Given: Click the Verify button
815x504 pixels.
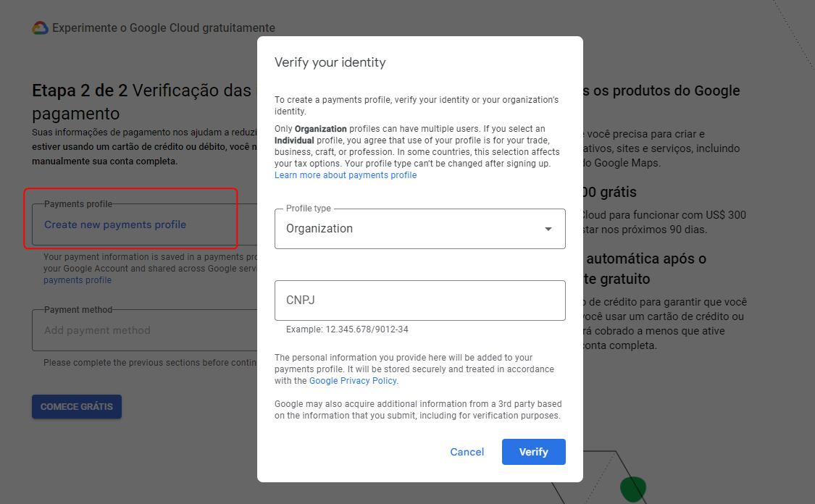Looking at the screenshot, I should click(533, 452).
